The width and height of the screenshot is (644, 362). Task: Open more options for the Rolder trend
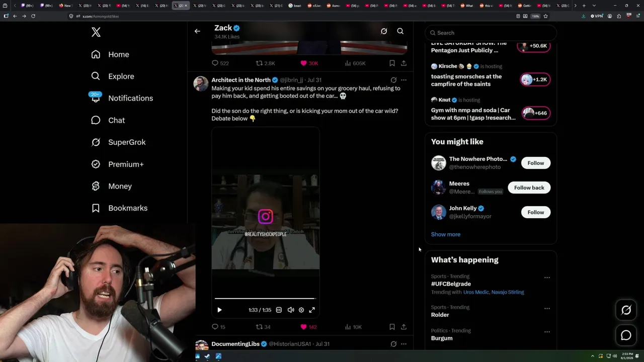pyautogui.click(x=547, y=308)
